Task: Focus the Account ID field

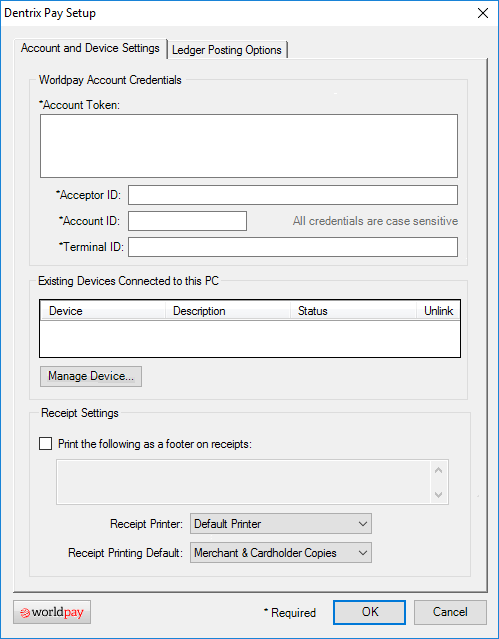Action: 187,221
